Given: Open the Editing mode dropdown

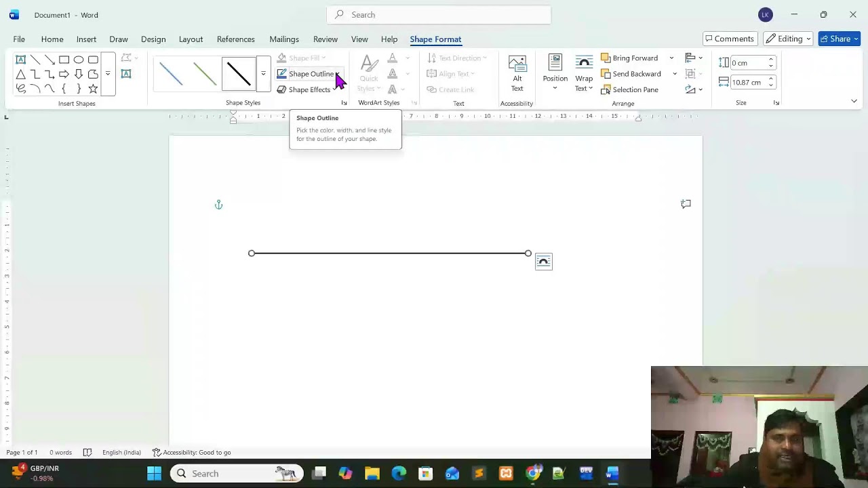Looking at the screenshot, I should (x=788, y=39).
